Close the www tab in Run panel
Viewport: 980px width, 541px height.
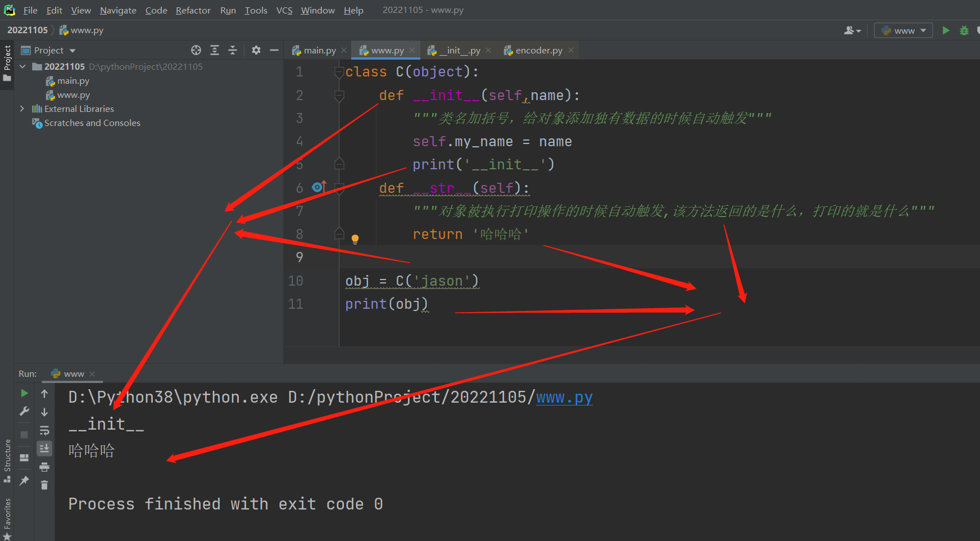pos(92,374)
